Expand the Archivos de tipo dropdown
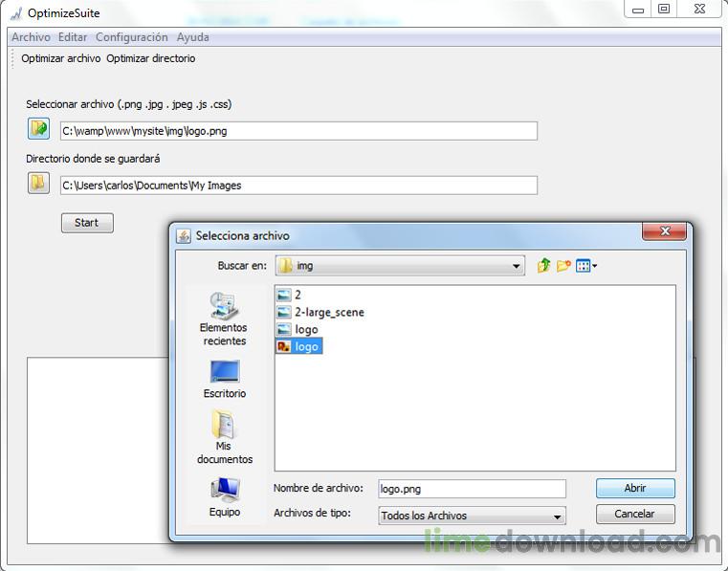 472,516
